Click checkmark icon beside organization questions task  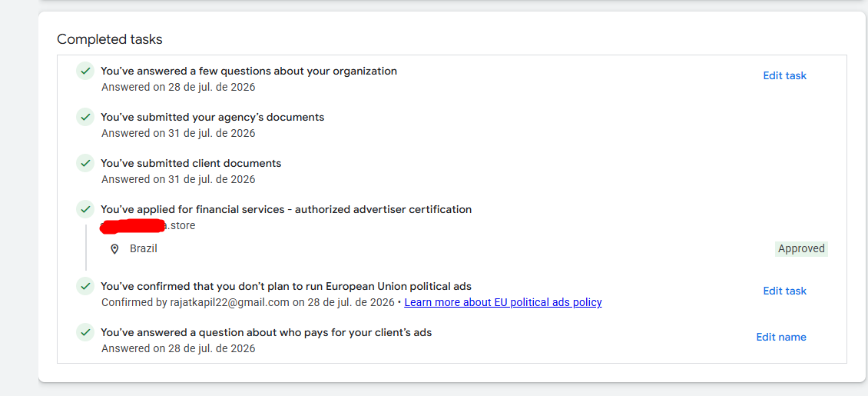85,71
